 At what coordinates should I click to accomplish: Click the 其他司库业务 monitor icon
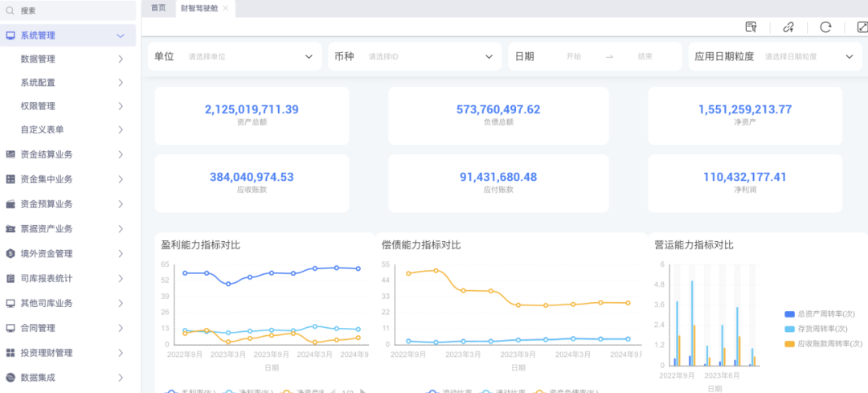pos(10,303)
